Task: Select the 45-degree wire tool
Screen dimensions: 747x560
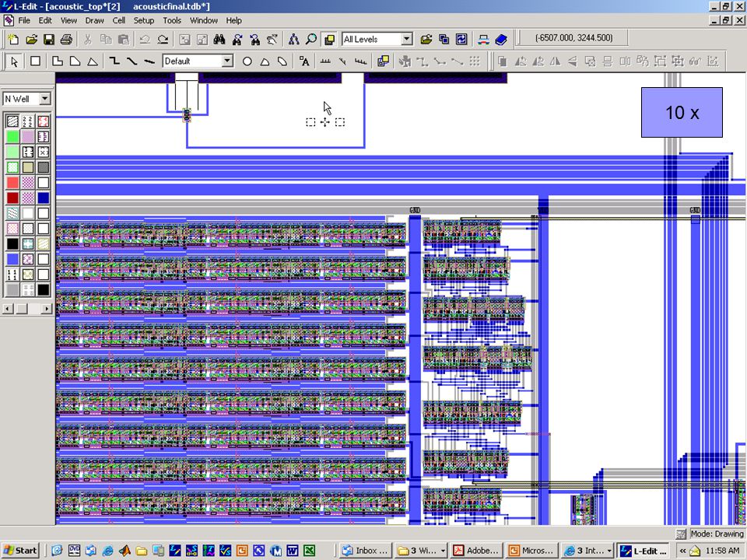Action: point(132,61)
